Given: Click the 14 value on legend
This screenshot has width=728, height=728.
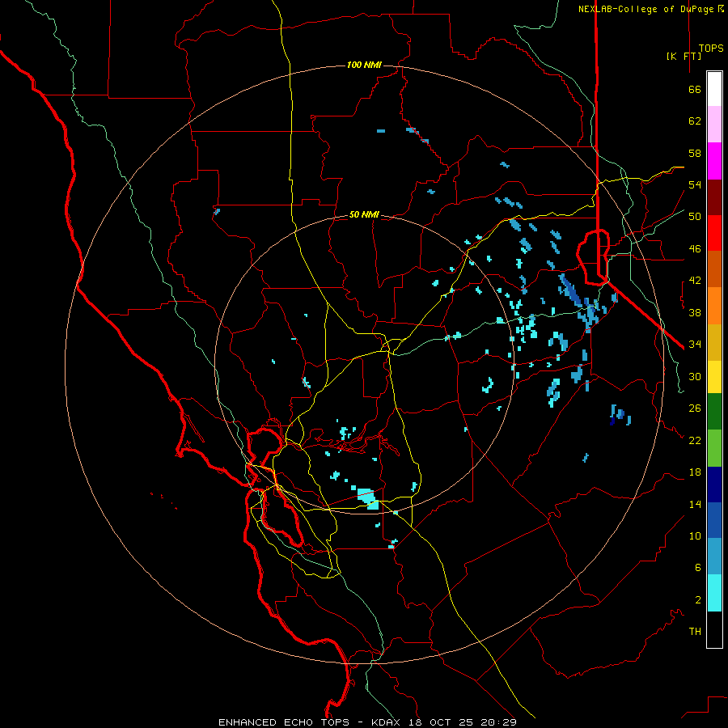Looking at the screenshot, I should coord(695,504).
